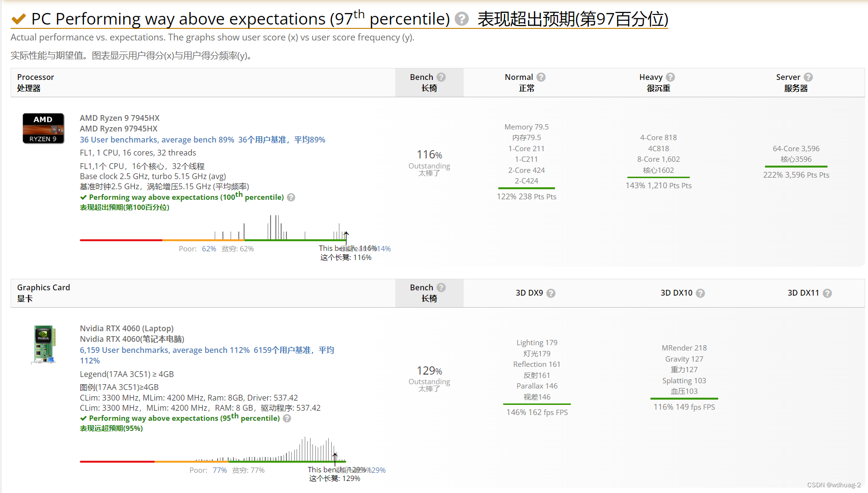Image resolution: width=868 pixels, height=493 pixels.
Task: Click processor Performing way above expectations status
Action: [x=182, y=197]
